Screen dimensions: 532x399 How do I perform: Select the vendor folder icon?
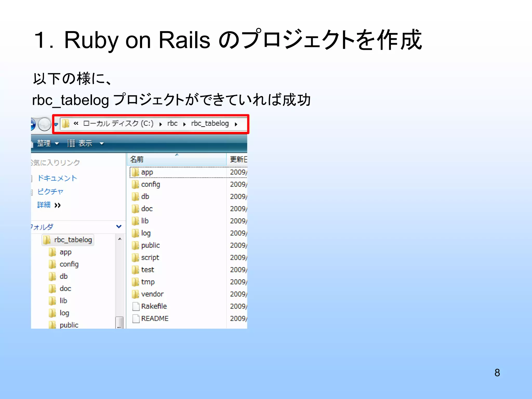(x=135, y=294)
